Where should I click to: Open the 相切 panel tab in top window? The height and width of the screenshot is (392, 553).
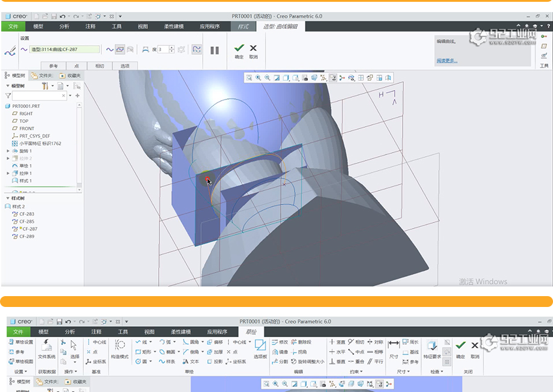pyautogui.click(x=100, y=66)
